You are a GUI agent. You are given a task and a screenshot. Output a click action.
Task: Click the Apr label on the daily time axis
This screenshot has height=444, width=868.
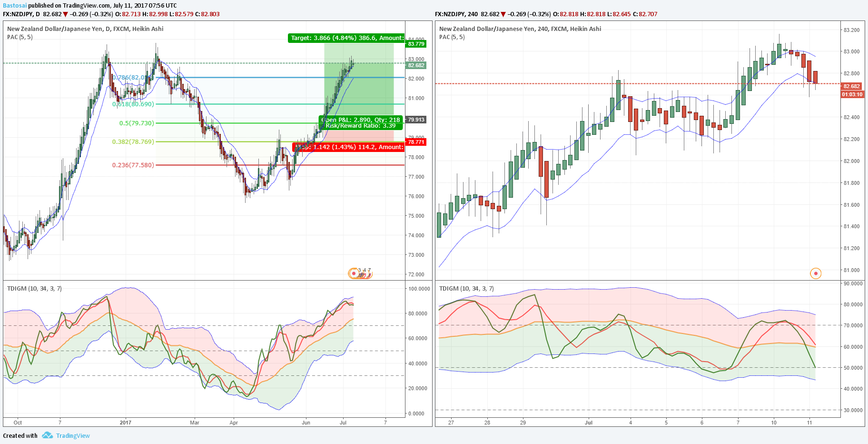(x=234, y=423)
